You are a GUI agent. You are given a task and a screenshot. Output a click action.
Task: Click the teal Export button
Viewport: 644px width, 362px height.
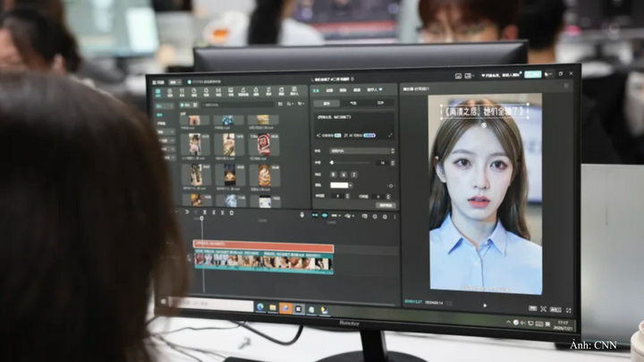click(533, 74)
